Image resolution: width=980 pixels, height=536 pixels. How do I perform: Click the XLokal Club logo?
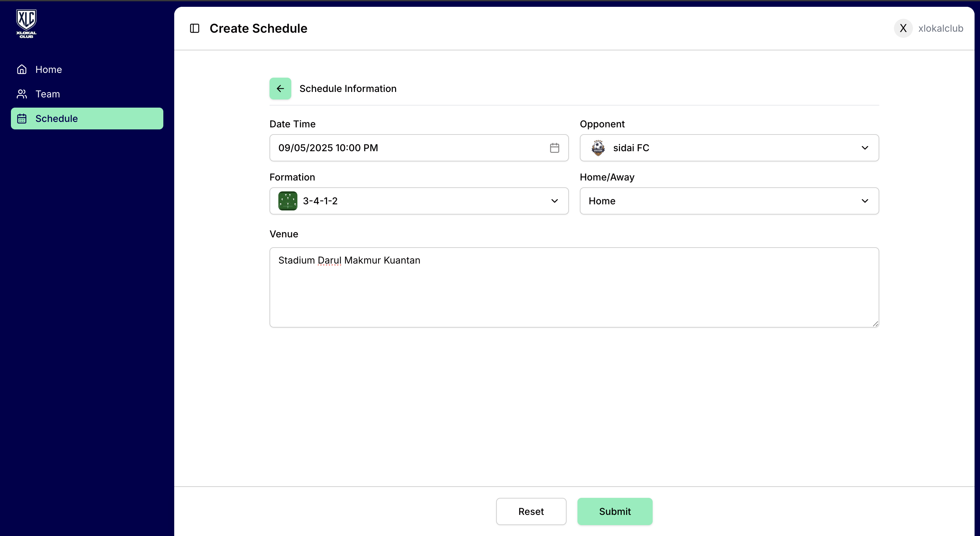pos(26,23)
